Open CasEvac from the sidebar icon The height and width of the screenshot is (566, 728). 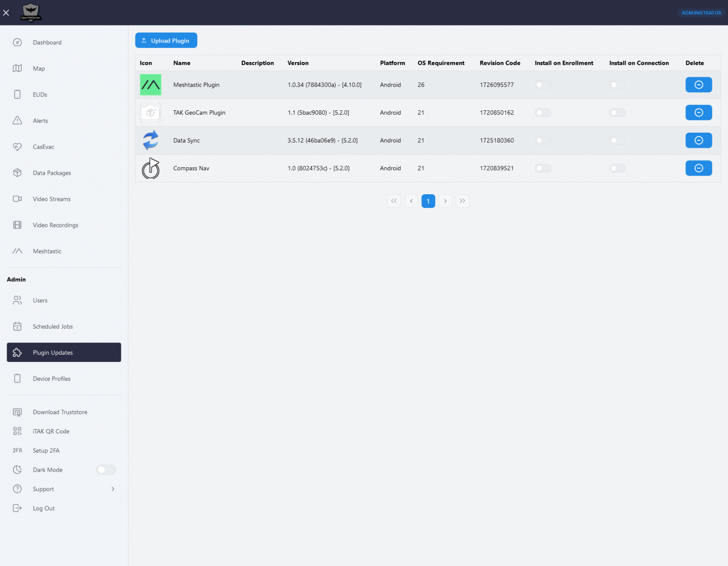[17, 147]
